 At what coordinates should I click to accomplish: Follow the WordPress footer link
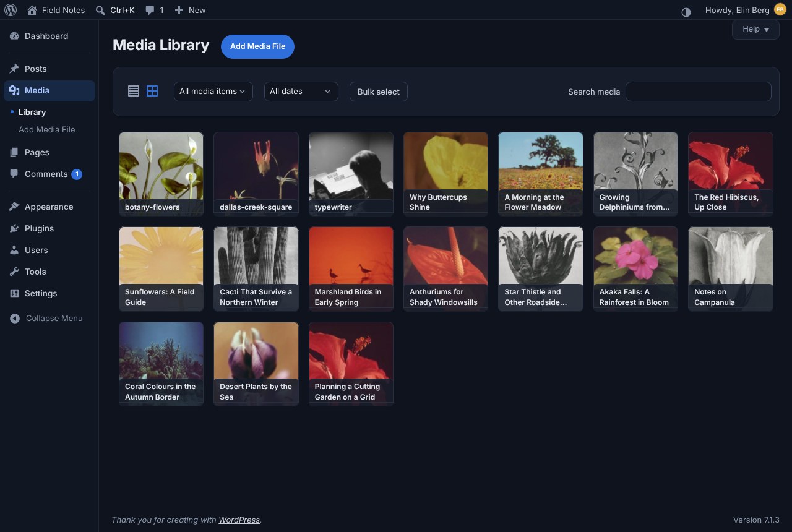[x=239, y=520]
